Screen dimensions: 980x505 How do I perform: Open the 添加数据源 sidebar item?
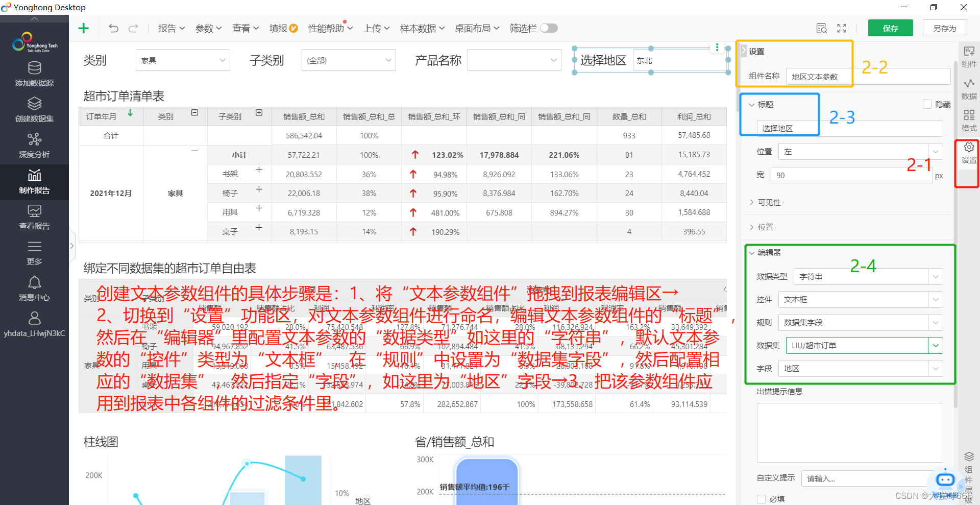click(x=34, y=74)
